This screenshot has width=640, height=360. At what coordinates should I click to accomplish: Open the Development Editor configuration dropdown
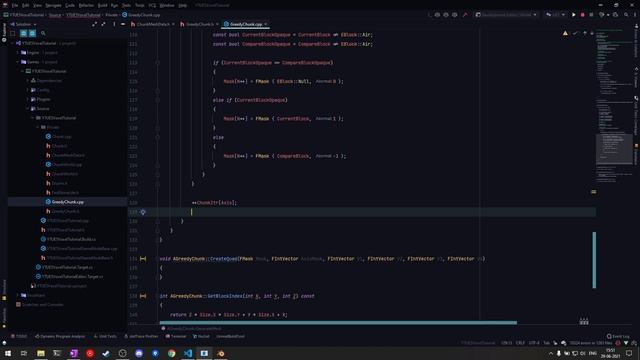tap(507, 15)
